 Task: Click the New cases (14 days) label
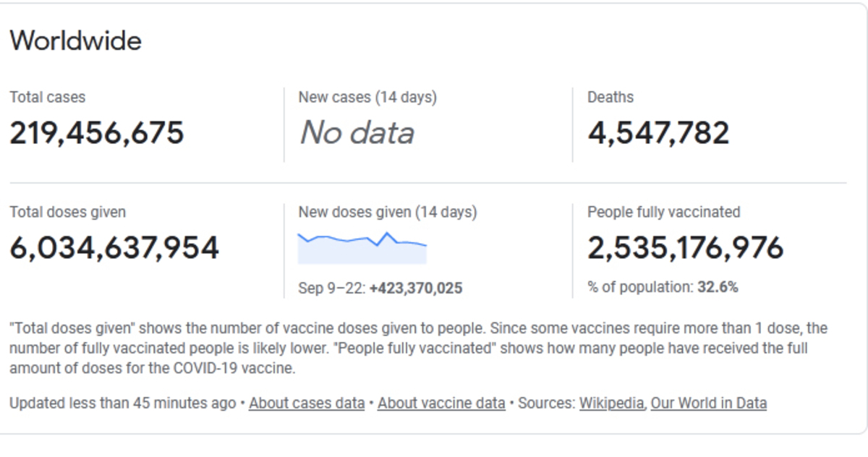pyautogui.click(x=367, y=97)
